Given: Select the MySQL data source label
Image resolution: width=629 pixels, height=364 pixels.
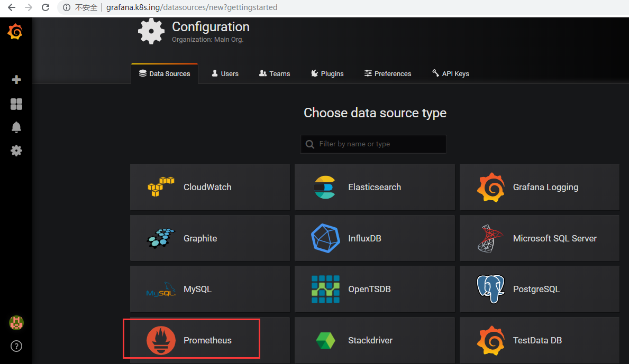Looking at the screenshot, I should click(x=197, y=289).
